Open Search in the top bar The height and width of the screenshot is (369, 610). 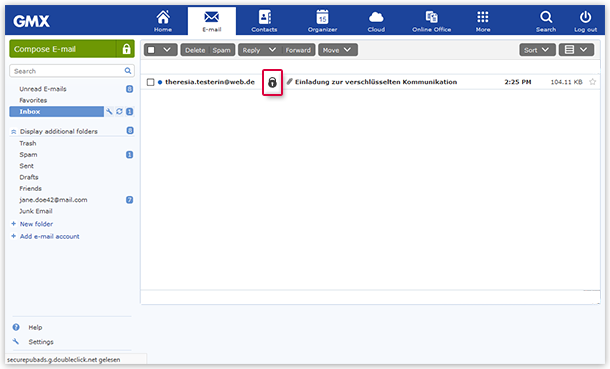(x=546, y=21)
